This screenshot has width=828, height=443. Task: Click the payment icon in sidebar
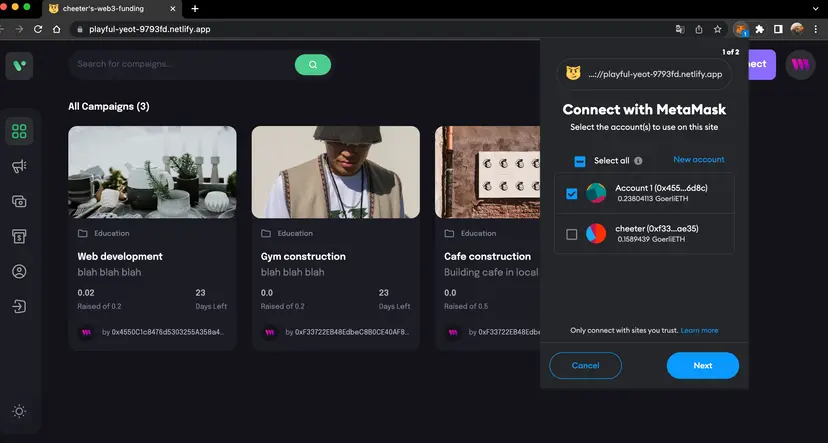coord(19,201)
